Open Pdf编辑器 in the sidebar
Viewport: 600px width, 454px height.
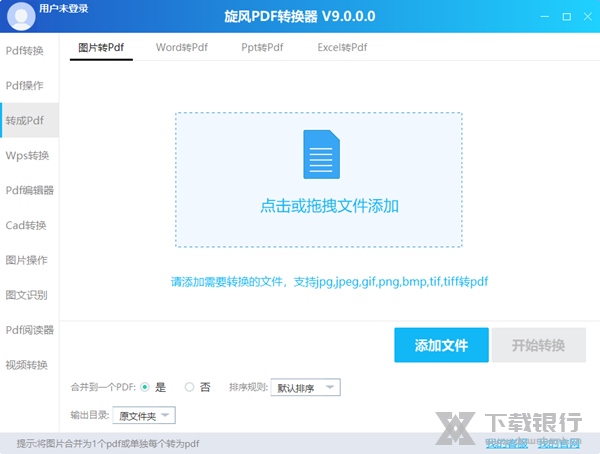coord(29,190)
